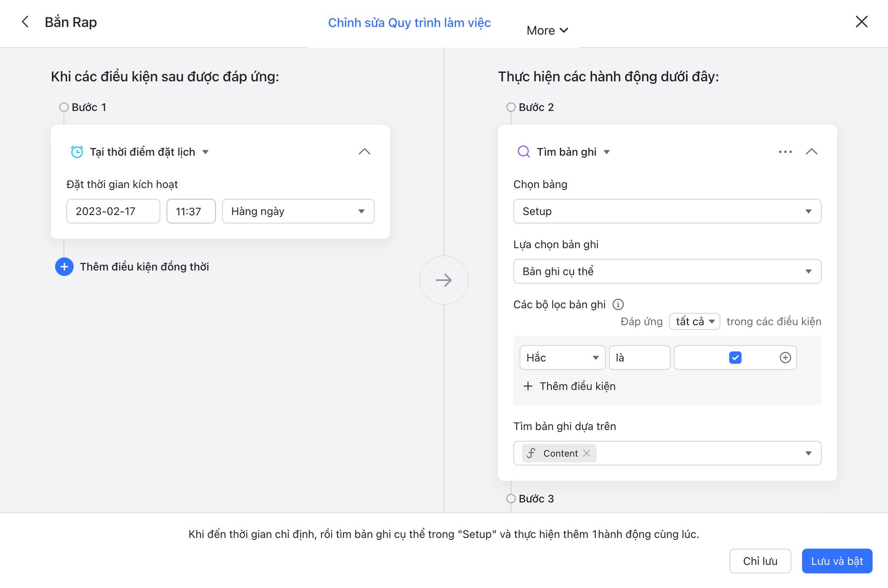Click Thêm điều kiện in filters
The height and width of the screenshot is (588, 888).
tap(569, 386)
